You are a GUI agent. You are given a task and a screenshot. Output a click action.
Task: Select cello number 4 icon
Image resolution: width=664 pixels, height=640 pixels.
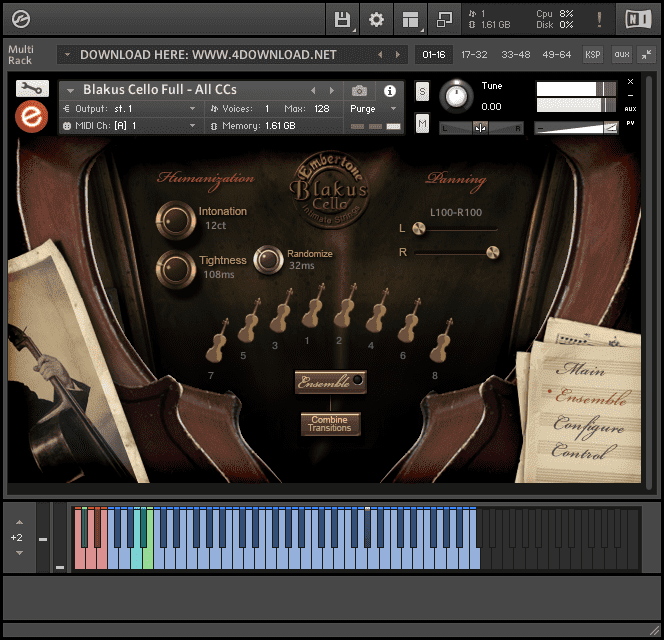[377, 310]
